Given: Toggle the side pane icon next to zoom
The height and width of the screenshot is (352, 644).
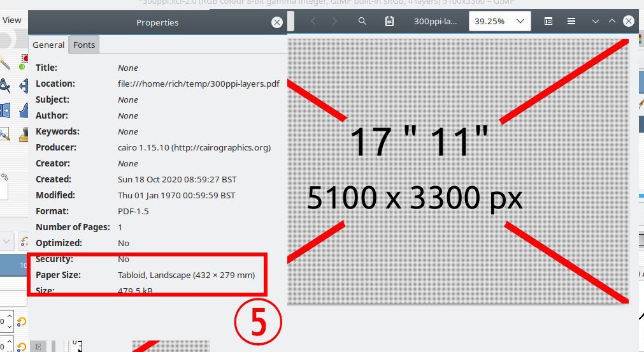Looking at the screenshot, I should tap(548, 21).
